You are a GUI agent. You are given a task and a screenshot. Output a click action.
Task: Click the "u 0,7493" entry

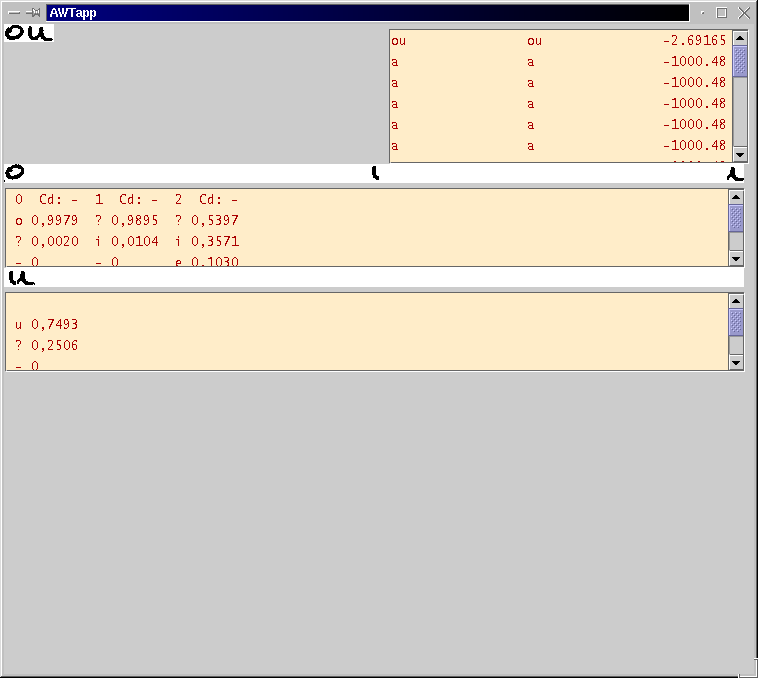[x=46, y=324]
